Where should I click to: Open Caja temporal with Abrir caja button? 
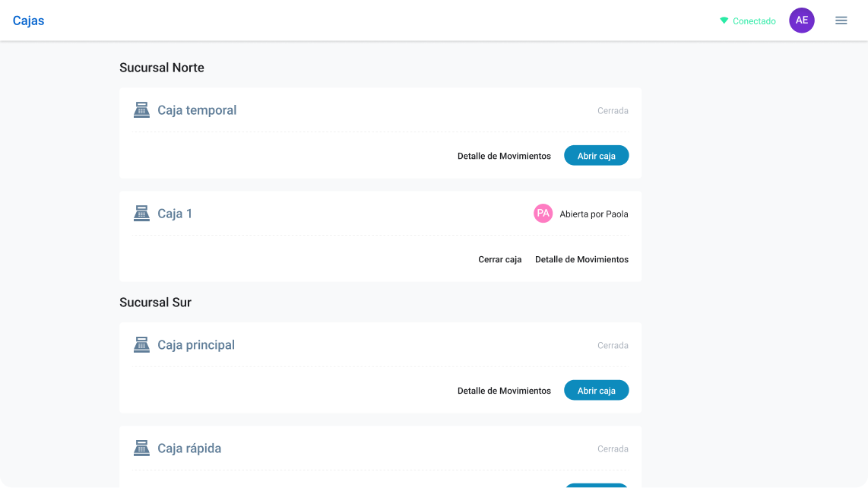coord(596,156)
